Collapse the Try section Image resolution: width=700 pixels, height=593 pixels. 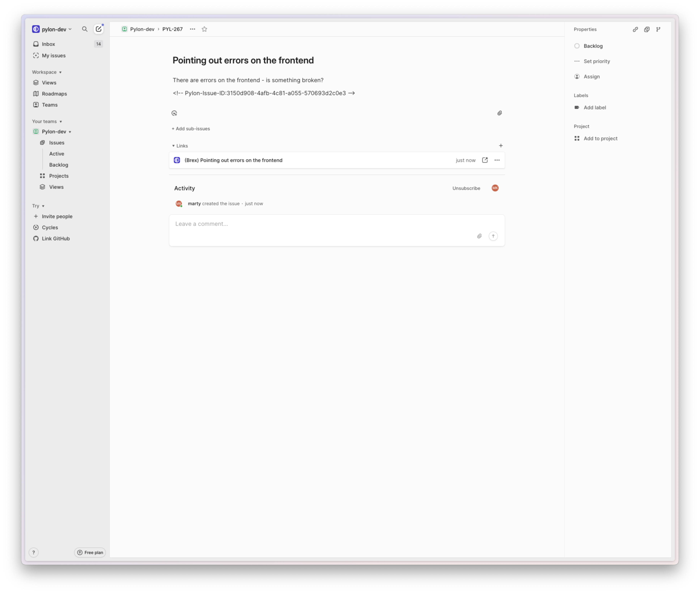(x=38, y=206)
